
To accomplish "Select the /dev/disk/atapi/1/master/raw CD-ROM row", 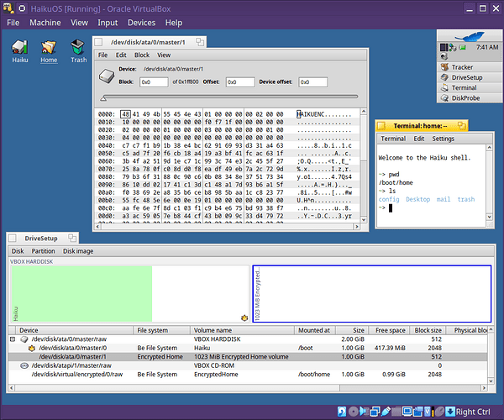I will (x=248, y=365).
